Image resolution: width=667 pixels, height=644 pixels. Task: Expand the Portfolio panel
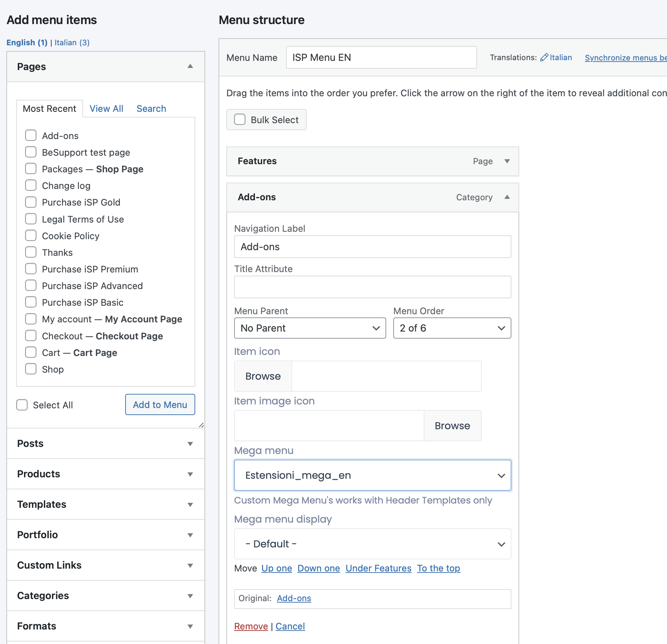(x=190, y=535)
